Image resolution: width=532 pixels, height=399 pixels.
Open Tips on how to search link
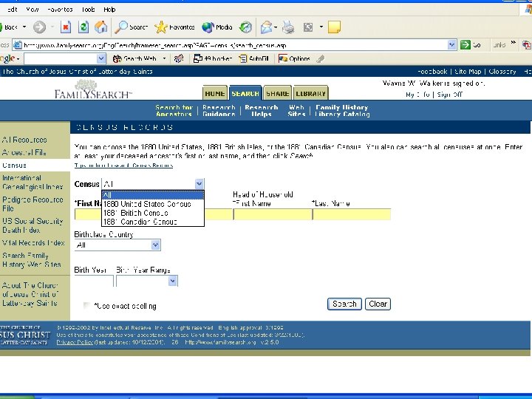(124, 166)
